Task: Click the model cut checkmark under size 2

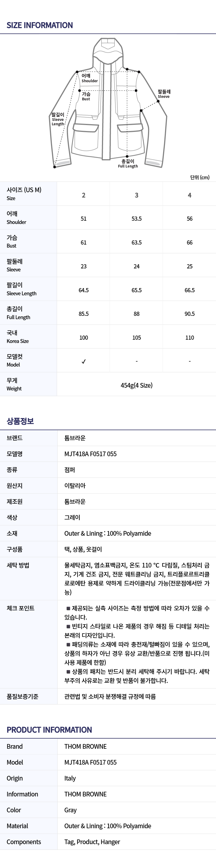Action: pos(84,361)
